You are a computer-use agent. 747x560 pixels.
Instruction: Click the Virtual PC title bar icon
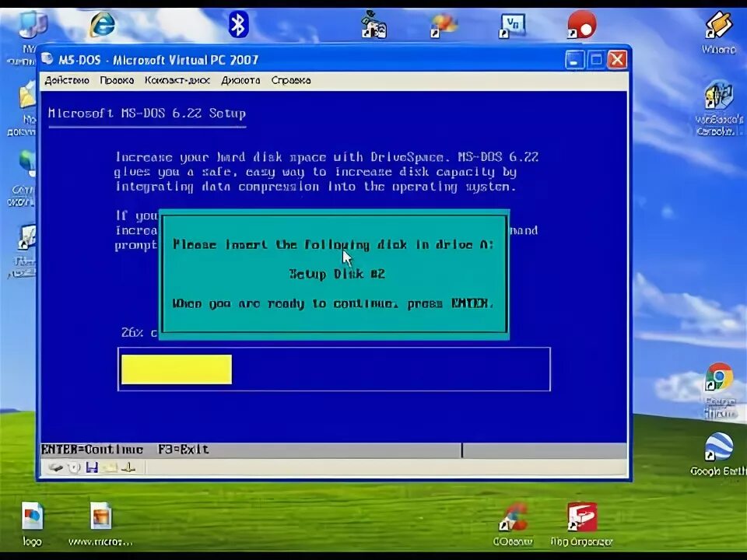(47, 59)
